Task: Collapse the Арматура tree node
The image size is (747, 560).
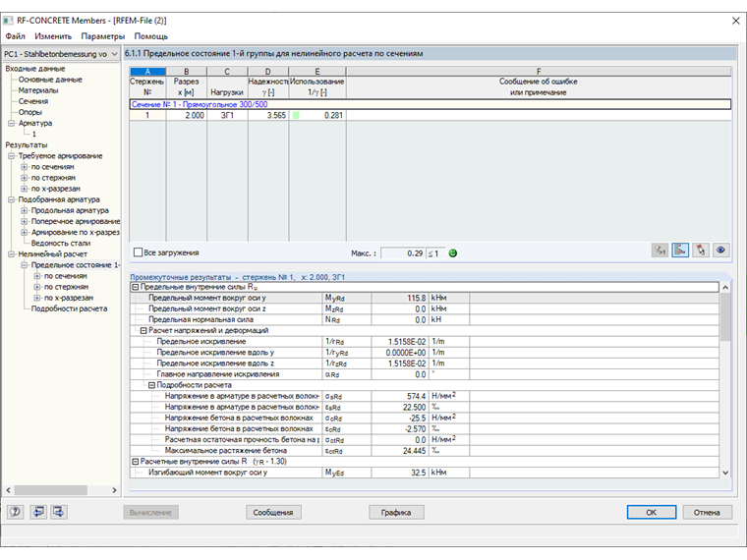Action: click(x=12, y=123)
